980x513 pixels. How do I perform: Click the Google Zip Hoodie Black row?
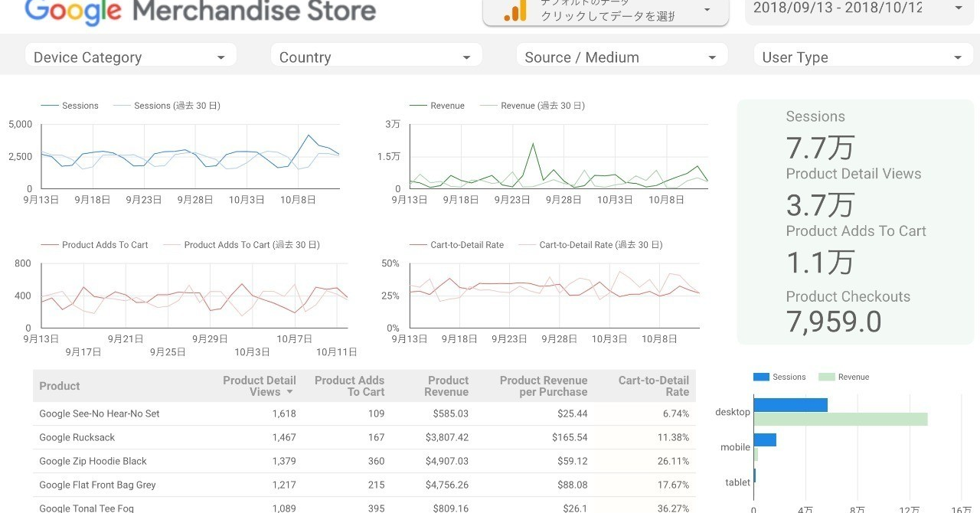[x=364, y=461]
